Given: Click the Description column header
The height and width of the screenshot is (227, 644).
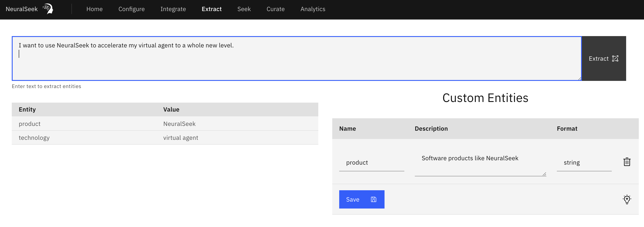Looking at the screenshot, I should click(431, 129).
